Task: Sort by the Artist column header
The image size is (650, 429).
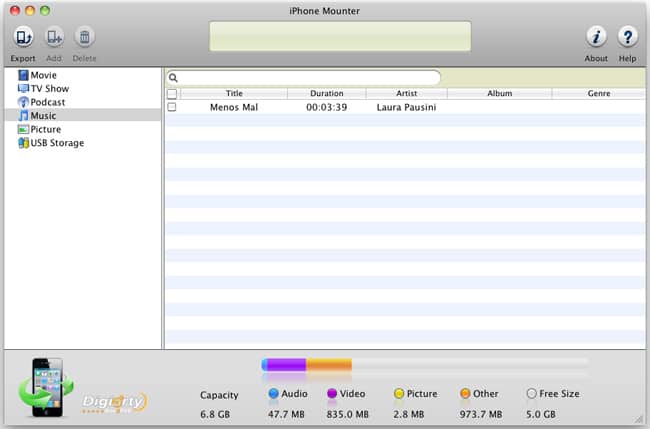Action: click(407, 93)
